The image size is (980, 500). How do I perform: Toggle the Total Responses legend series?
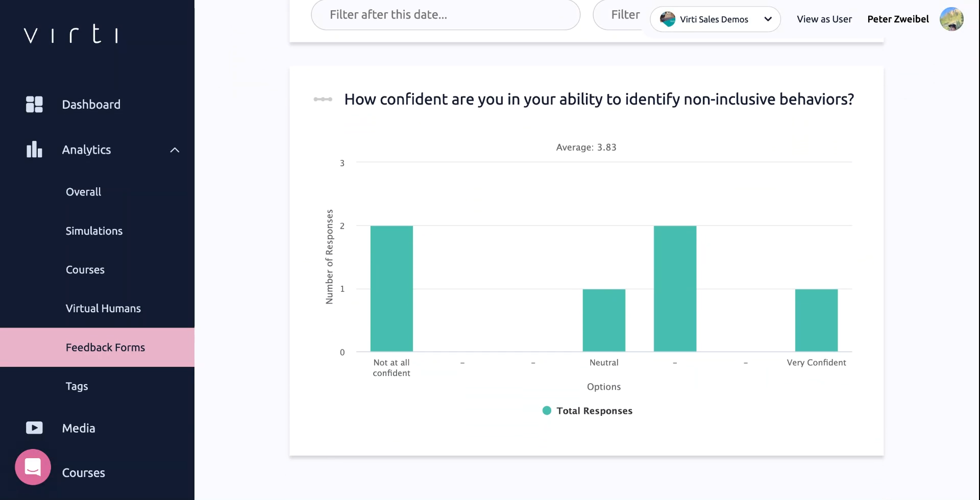587,411
